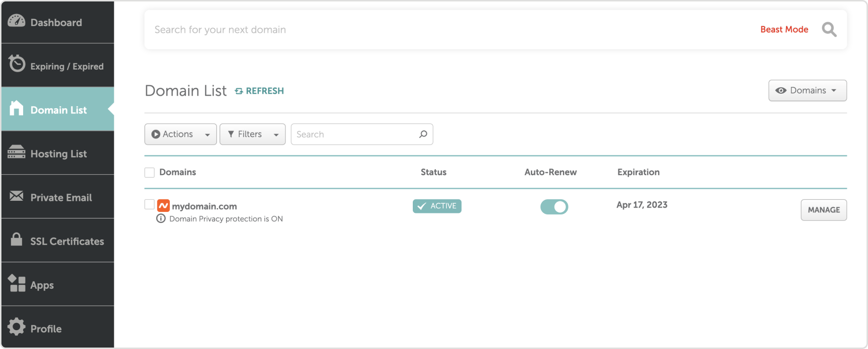This screenshot has height=349, width=868.
Task: Click the Expiring / Expired clock icon
Action: point(16,63)
